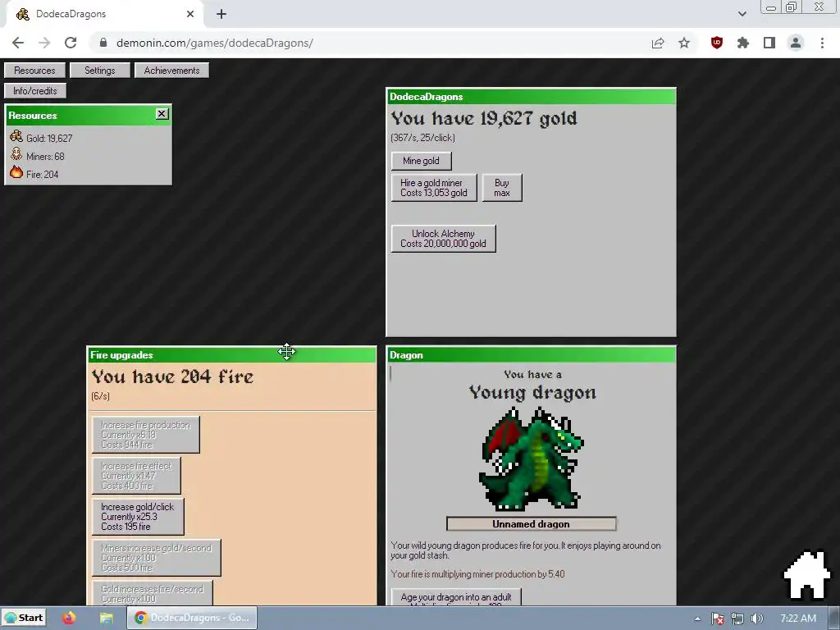Click the Fire upgrades window title bar
This screenshot has height=630, width=840.
pos(231,354)
